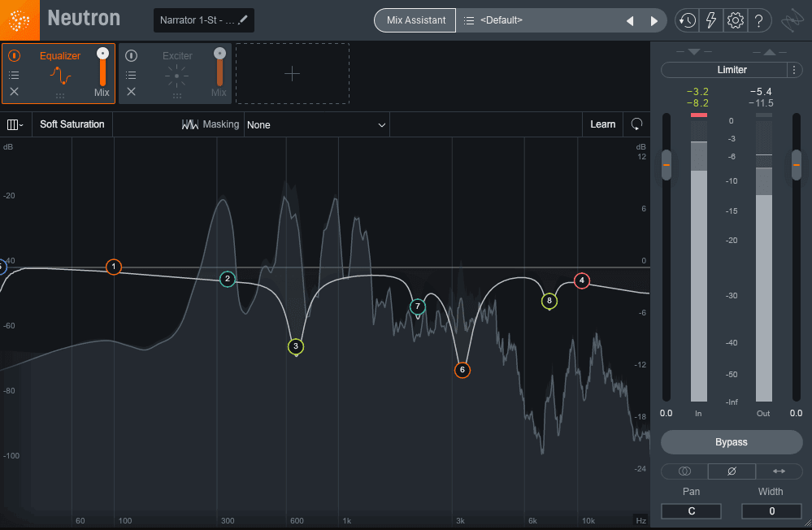This screenshot has width=812, height=530.
Task: Click the input peak reading -3.2
Action: [x=697, y=92]
